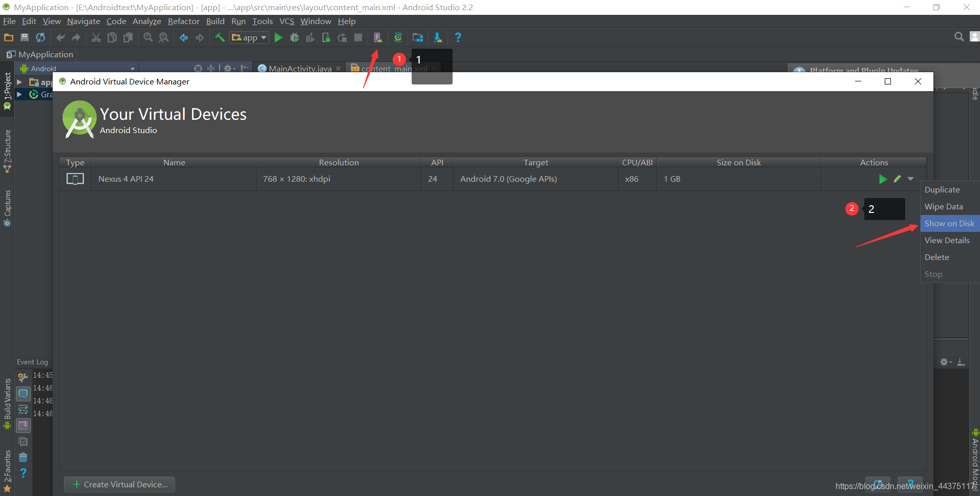
Task: Open the Build menu
Action: [x=215, y=21]
